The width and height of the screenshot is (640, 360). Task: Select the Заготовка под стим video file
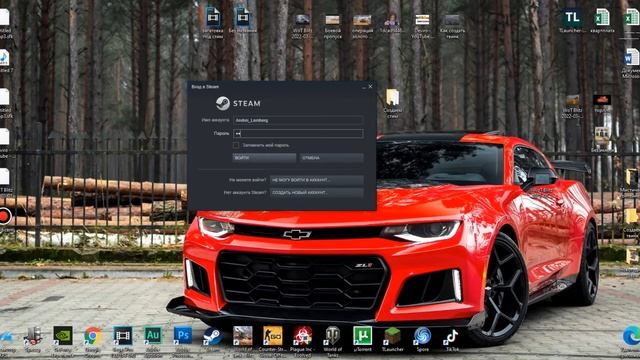[213, 18]
